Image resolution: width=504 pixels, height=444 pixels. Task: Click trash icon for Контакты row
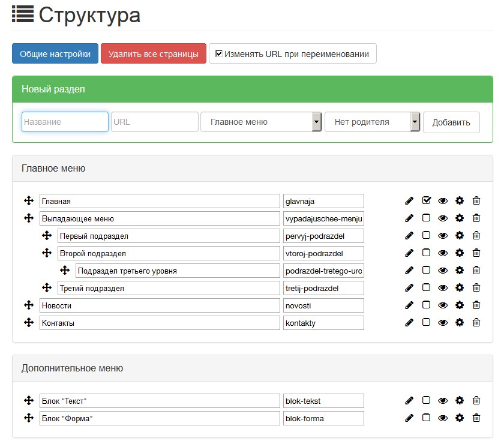pos(476,322)
